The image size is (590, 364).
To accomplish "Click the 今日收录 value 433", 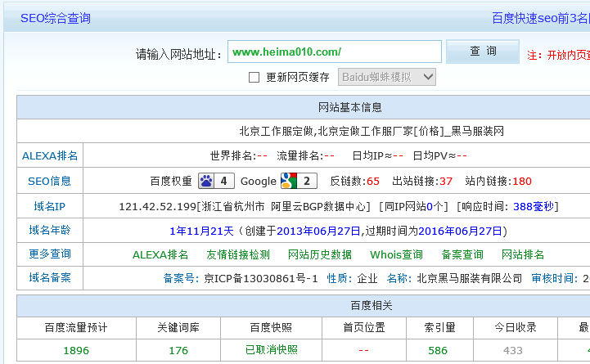I will pos(513,350).
